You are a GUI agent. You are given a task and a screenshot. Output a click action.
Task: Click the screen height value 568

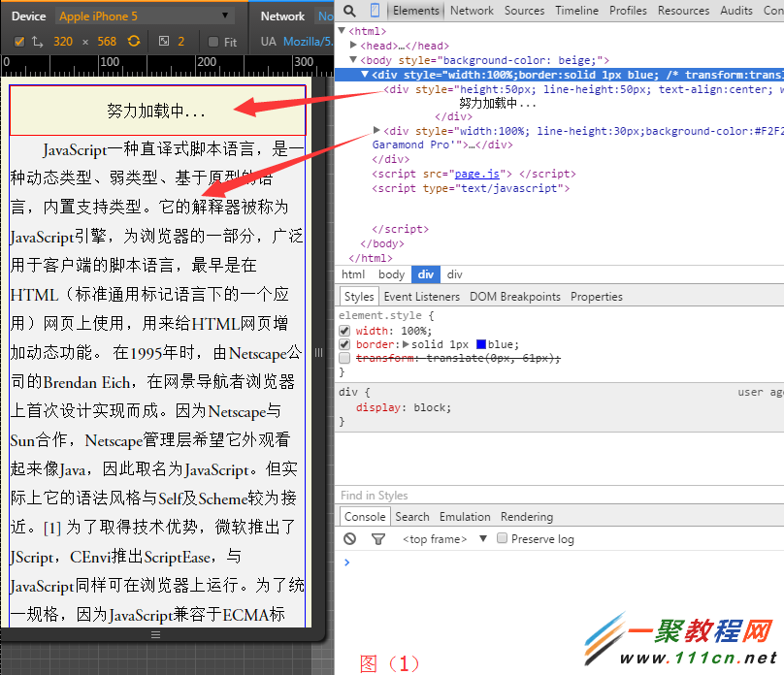(107, 42)
